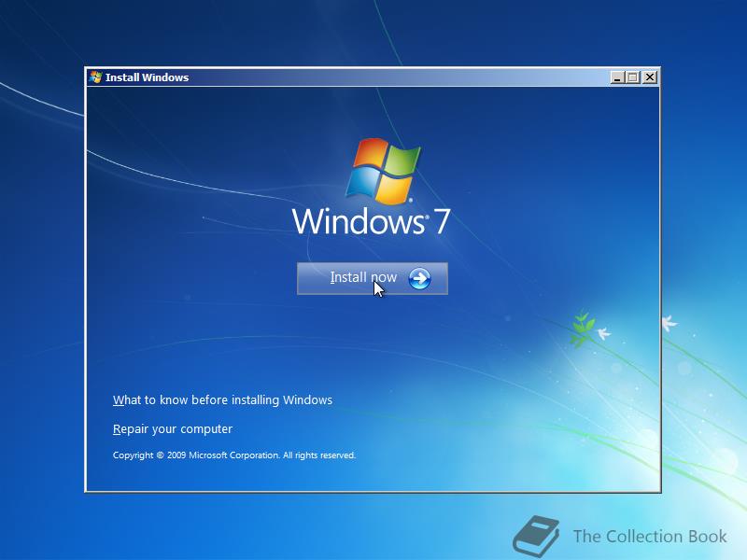
Task: Click the Install Windows title text
Action: point(147,77)
